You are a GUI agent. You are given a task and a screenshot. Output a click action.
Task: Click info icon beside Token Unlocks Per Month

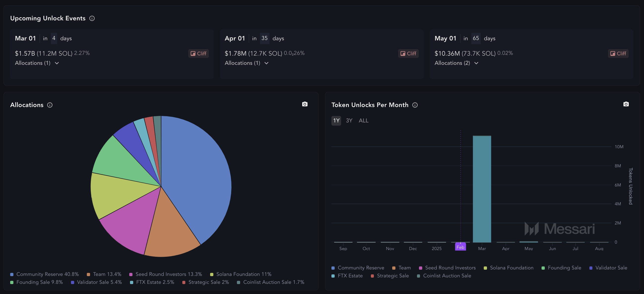click(415, 105)
